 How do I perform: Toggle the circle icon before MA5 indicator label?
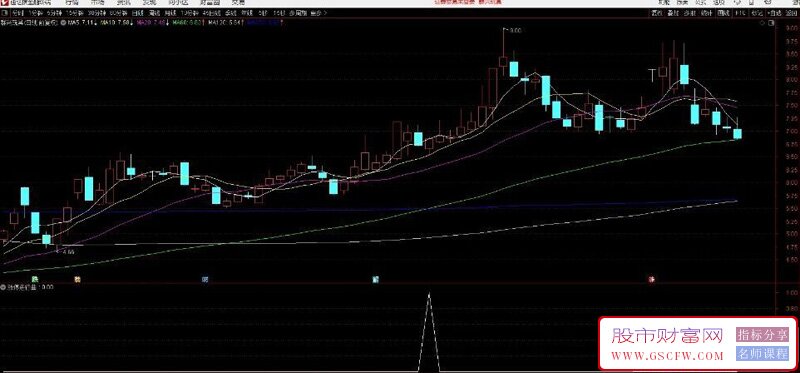point(63,22)
